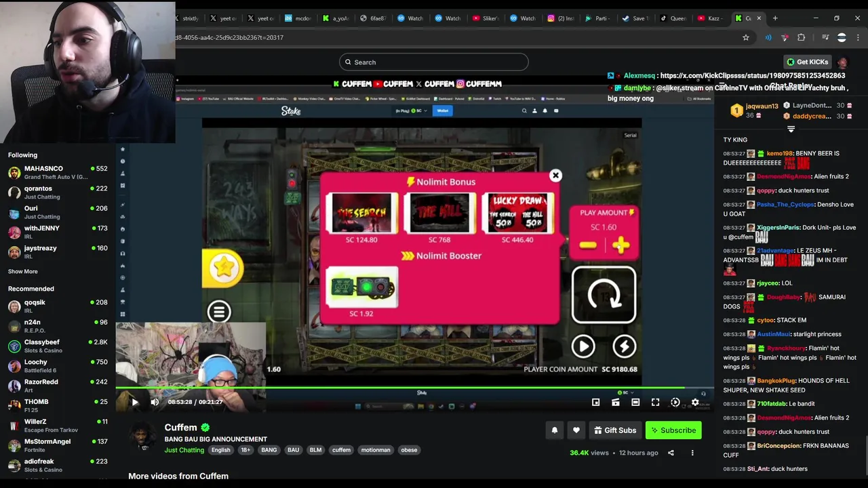This screenshot has width=868, height=488.
Task: Toggle fullscreen for the video
Action: (x=655, y=403)
